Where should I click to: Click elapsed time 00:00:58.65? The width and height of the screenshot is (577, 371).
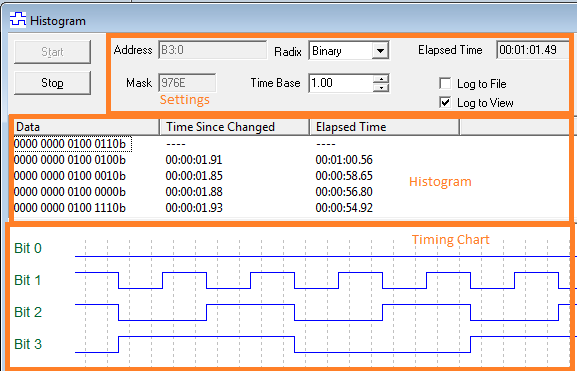click(x=344, y=176)
